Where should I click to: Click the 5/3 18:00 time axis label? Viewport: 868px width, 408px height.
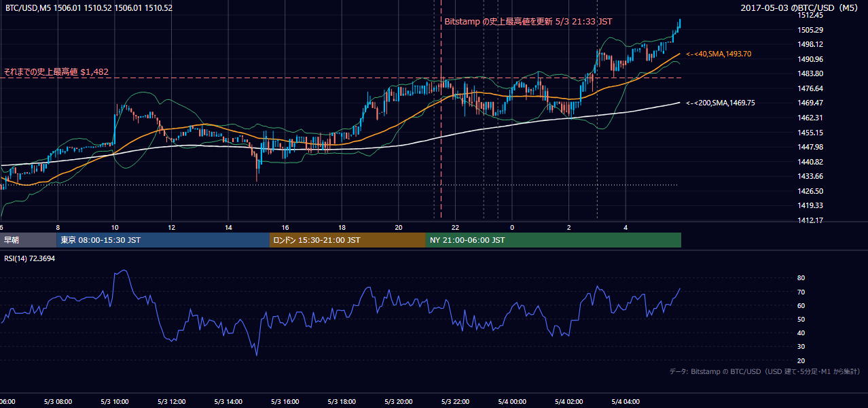(x=341, y=402)
